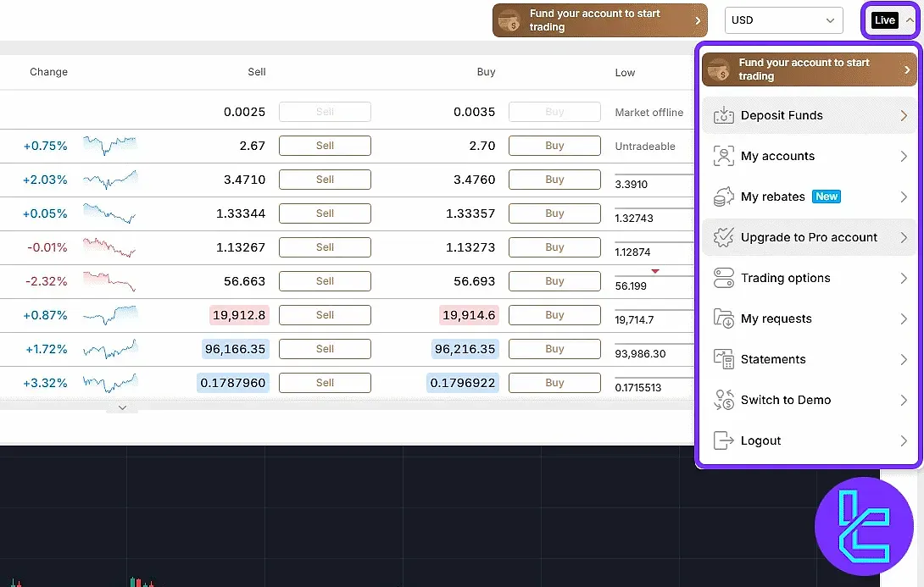Click the Upgrade to Pro badge icon

point(723,238)
